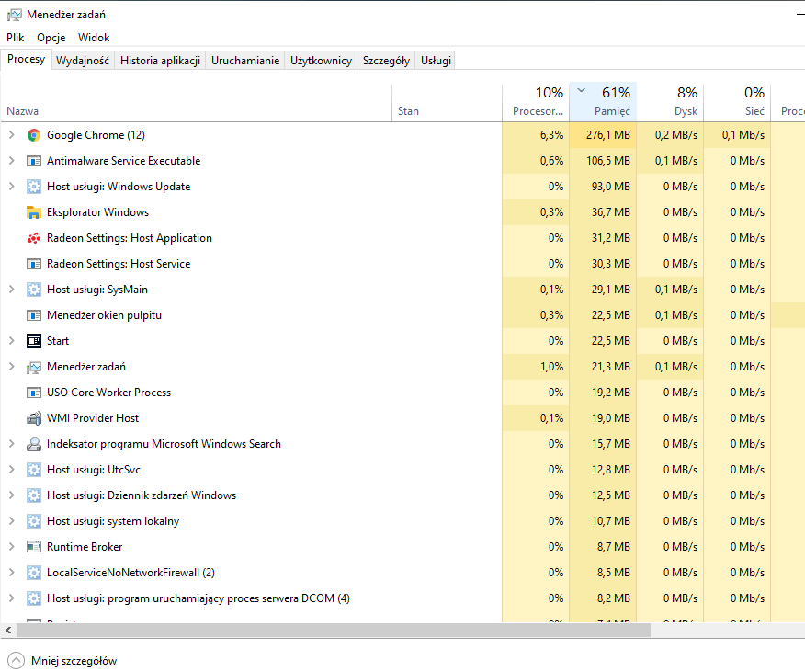Click the Antimalware Service Executable icon

(x=34, y=161)
